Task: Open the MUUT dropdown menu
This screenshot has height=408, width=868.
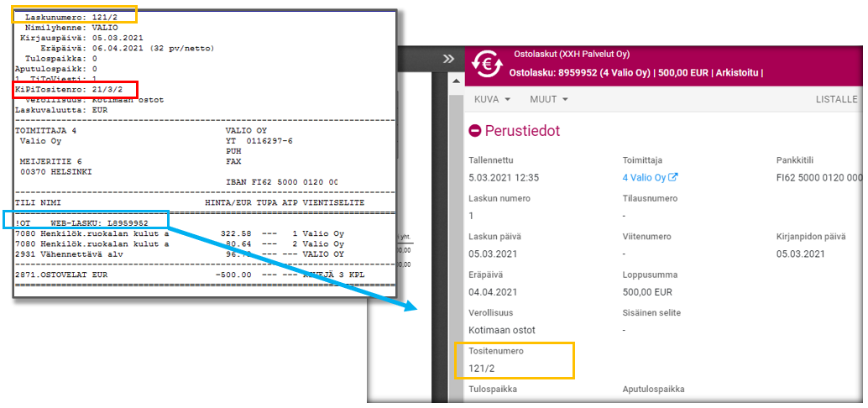Action: point(549,99)
